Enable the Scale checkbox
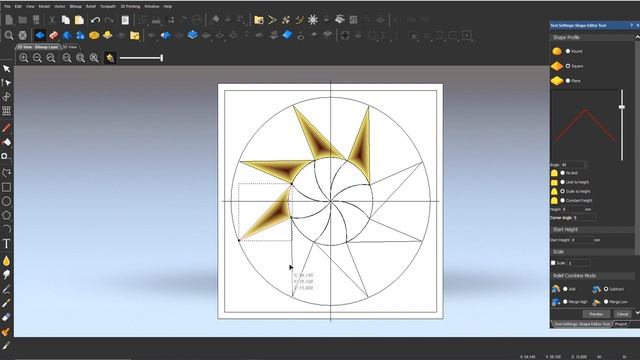The width and height of the screenshot is (640, 360). (553, 263)
